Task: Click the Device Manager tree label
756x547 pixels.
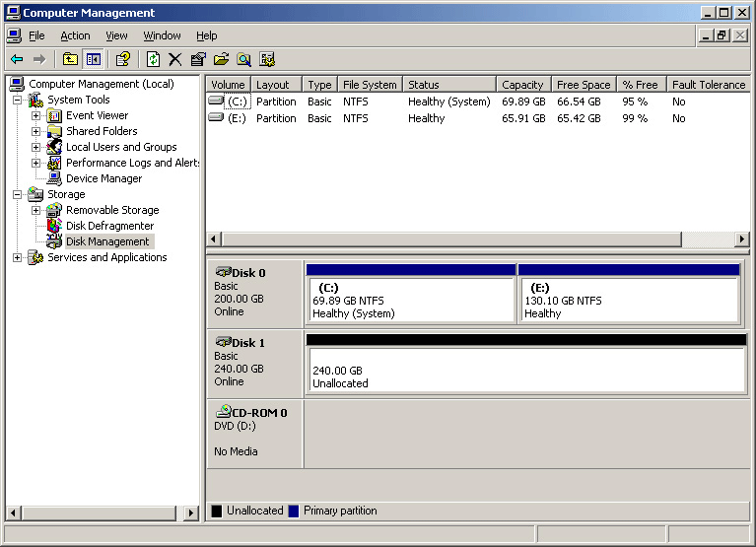Action: [x=104, y=178]
